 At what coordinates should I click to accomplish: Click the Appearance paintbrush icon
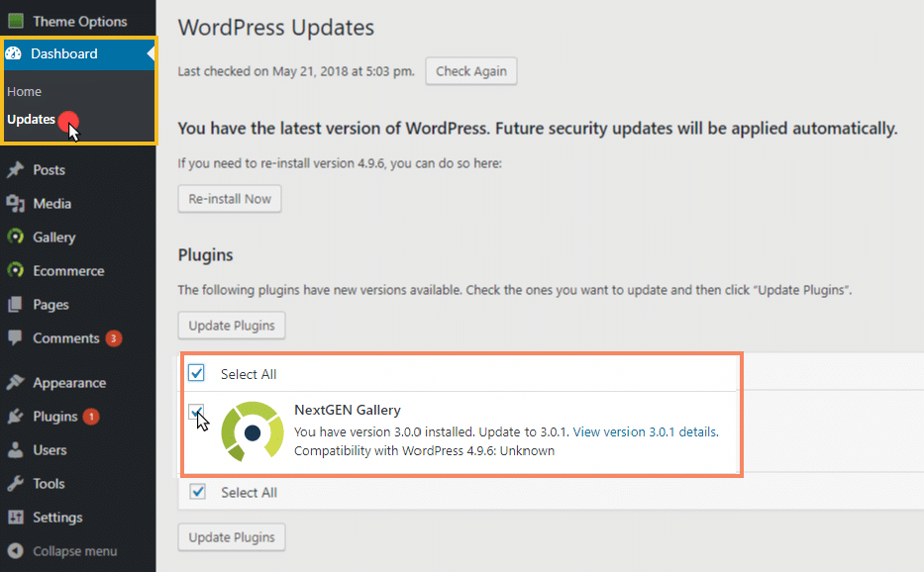coord(15,382)
